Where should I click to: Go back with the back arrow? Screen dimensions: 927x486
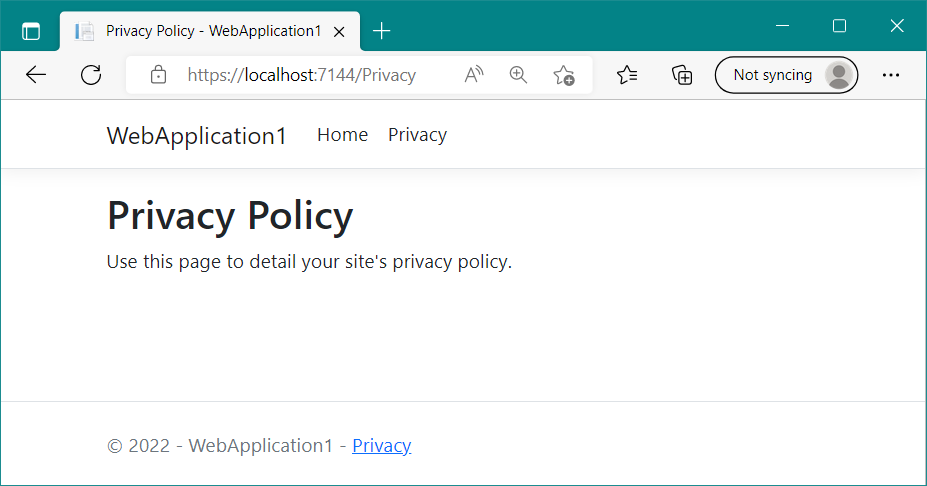coord(36,74)
